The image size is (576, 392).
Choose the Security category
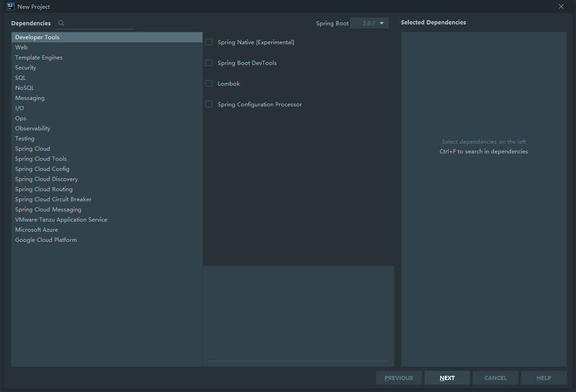coord(107,68)
